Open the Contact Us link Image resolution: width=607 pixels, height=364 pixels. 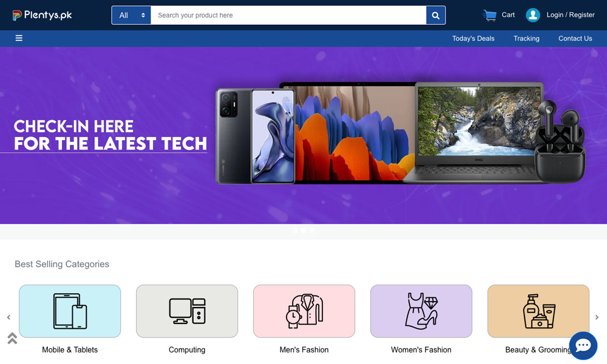(575, 38)
